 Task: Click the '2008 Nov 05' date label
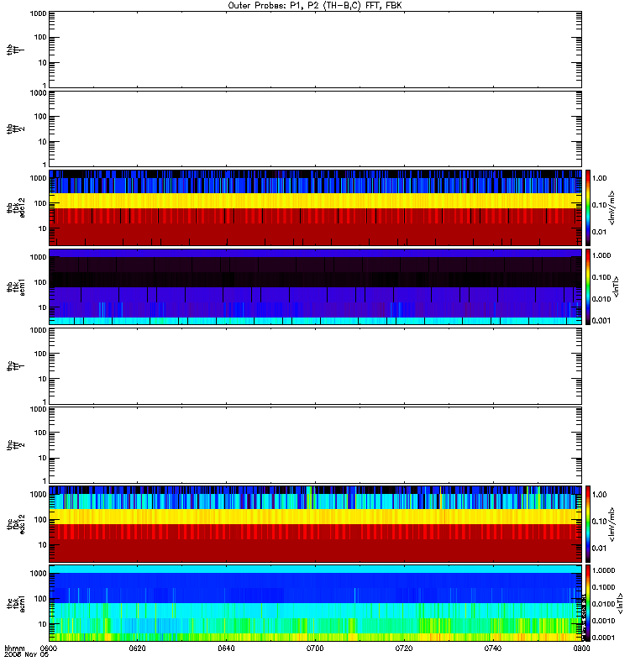coord(26,654)
